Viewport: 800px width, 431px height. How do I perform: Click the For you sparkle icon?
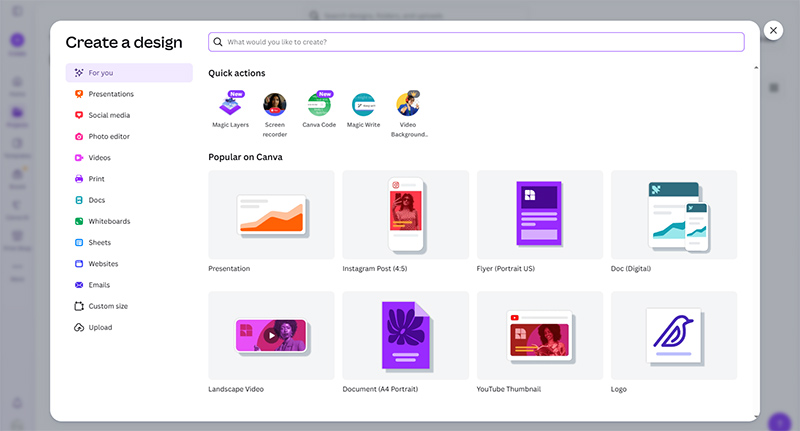click(x=79, y=73)
